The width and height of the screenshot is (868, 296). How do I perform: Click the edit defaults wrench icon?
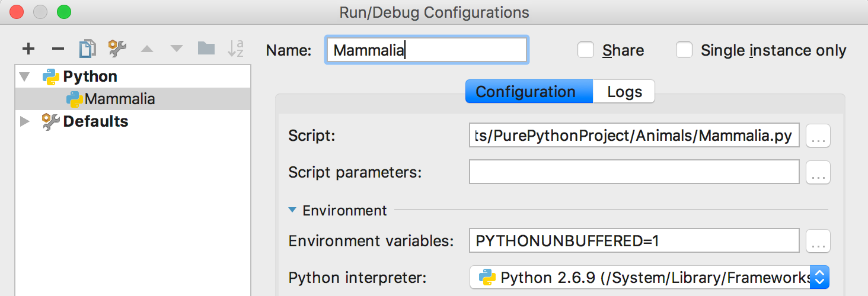point(117,49)
